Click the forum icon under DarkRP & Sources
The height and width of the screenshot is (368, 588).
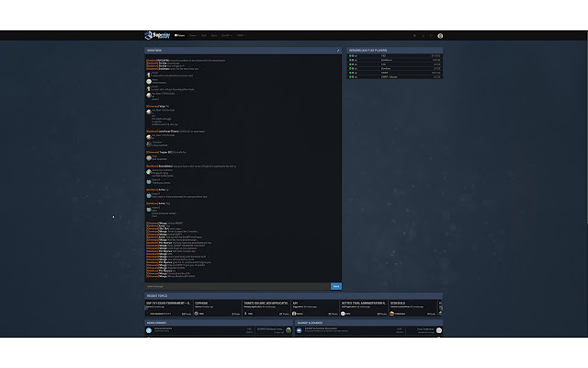point(300,330)
